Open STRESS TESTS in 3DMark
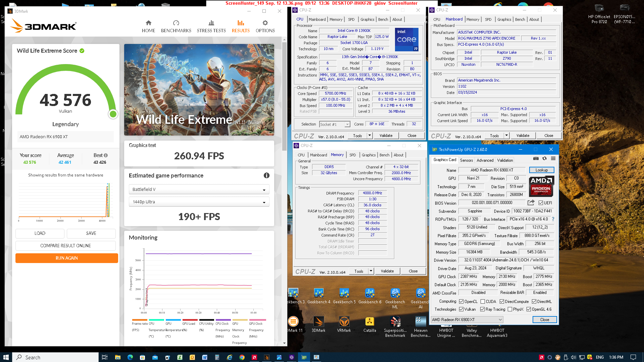644x362 pixels. click(x=211, y=26)
